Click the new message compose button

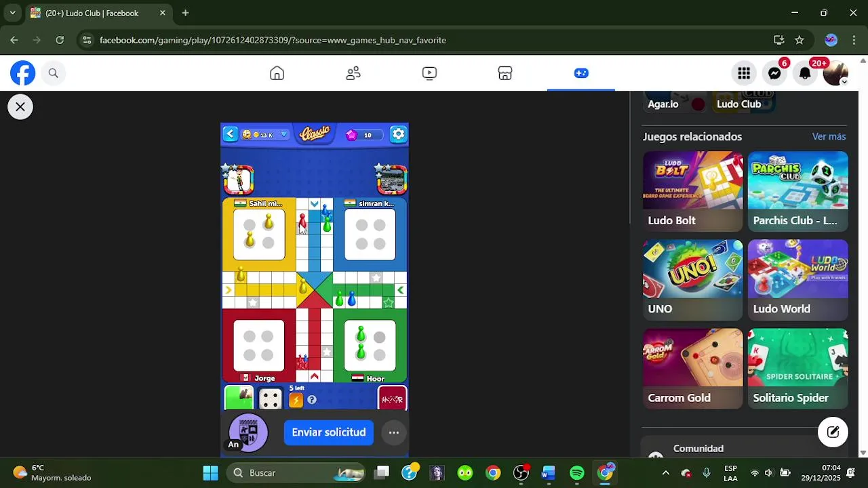click(x=833, y=432)
